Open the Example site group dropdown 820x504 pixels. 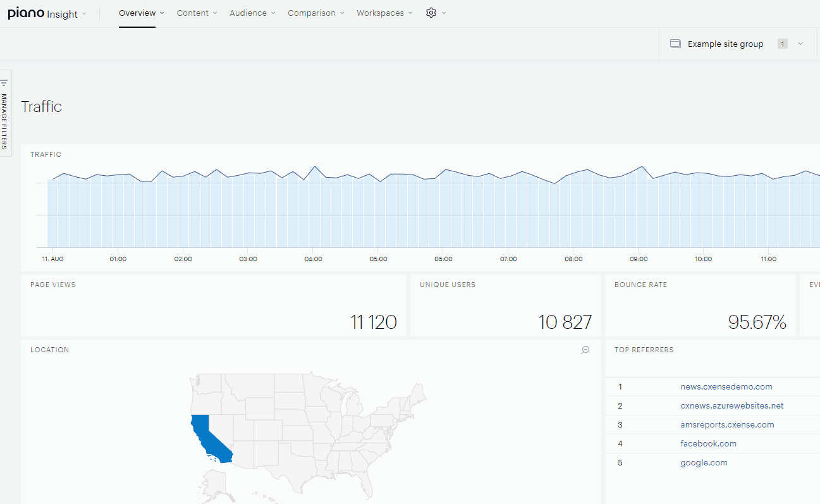[737, 44]
